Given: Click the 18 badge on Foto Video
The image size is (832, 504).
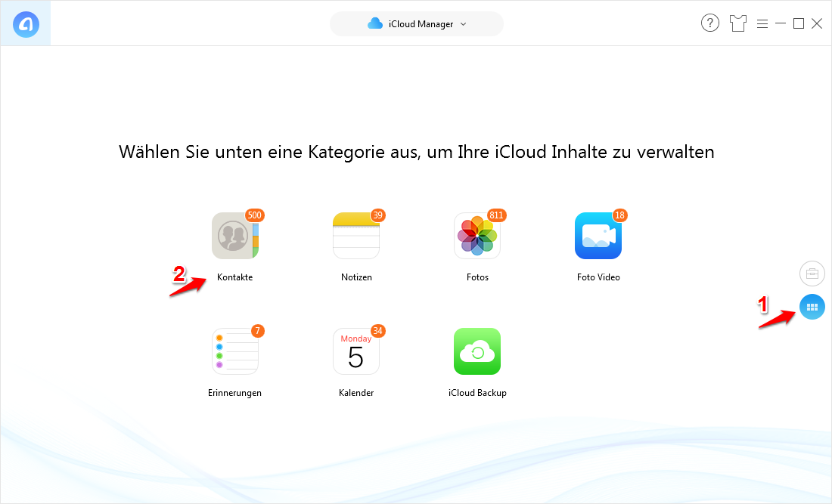Looking at the screenshot, I should (619, 215).
